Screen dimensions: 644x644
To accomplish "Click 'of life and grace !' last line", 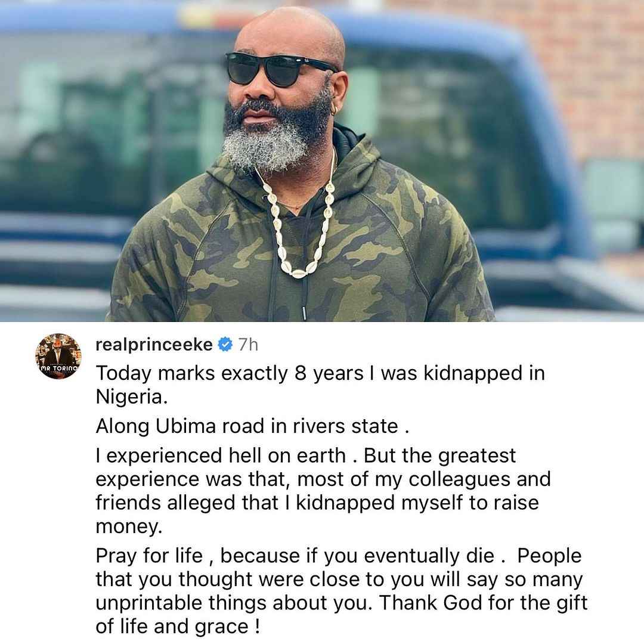I will (x=178, y=627).
